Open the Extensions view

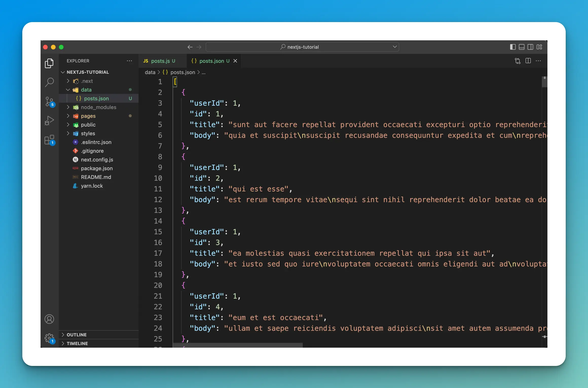[x=49, y=140]
